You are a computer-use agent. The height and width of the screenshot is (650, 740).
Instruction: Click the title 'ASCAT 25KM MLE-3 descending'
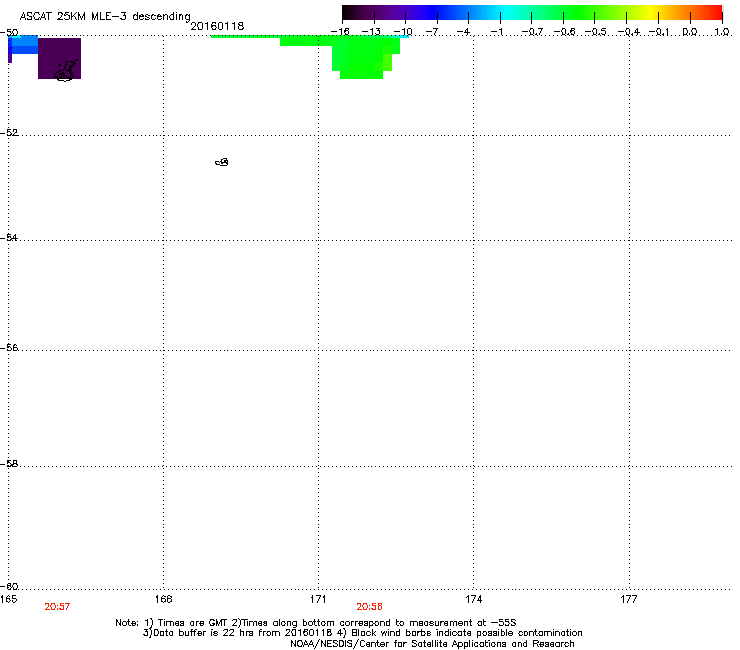pyautogui.click(x=105, y=16)
